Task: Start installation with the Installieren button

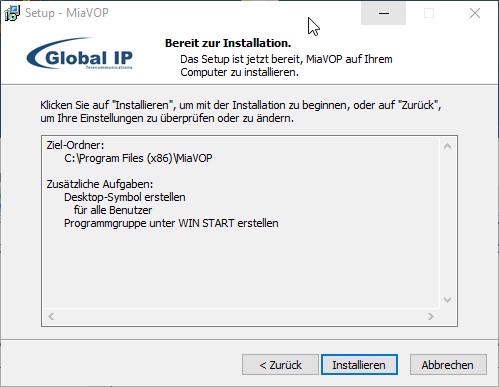Action: tap(359, 365)
